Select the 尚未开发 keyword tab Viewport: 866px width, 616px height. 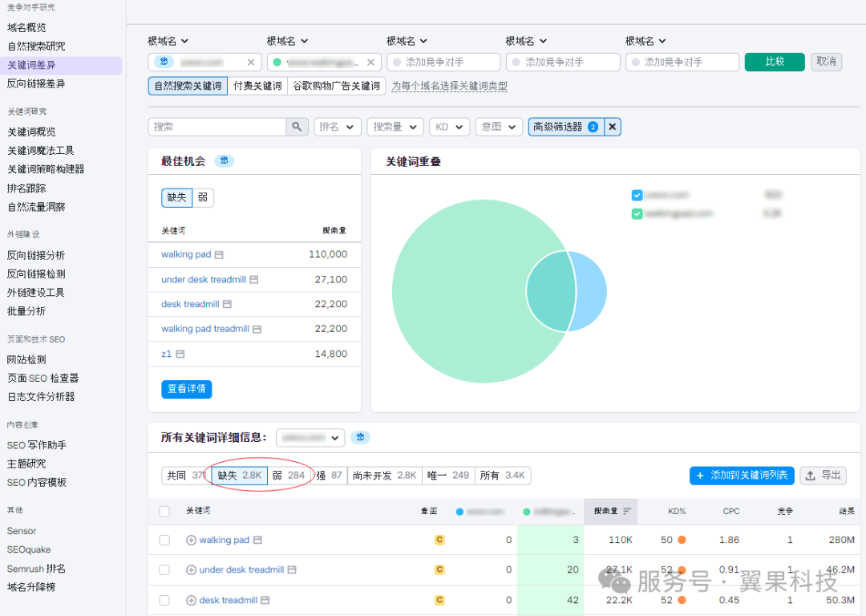coord(384,476)
